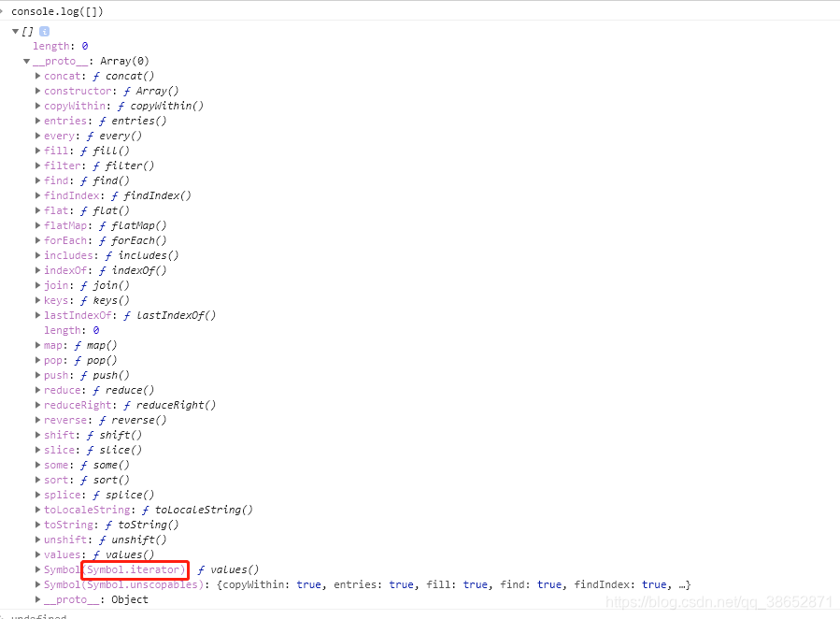Click the ƒ reverse() function value
The width and height of the screenshot is (840, 619).
[133, 420]
